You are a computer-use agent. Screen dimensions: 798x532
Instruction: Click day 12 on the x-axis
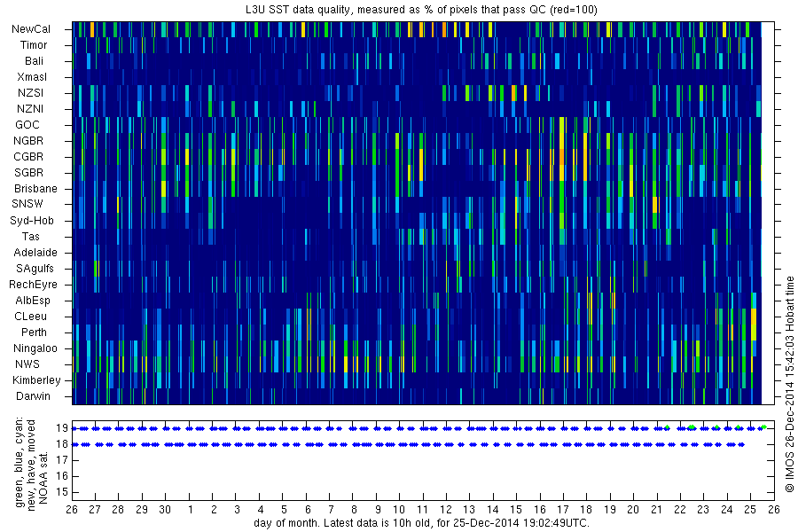[446, 510]
